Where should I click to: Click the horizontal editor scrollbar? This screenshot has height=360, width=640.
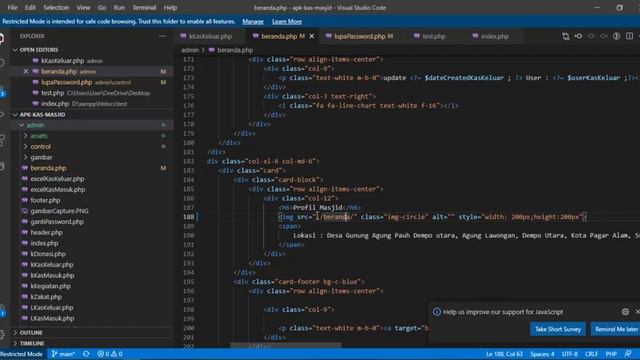click(286, 346)
